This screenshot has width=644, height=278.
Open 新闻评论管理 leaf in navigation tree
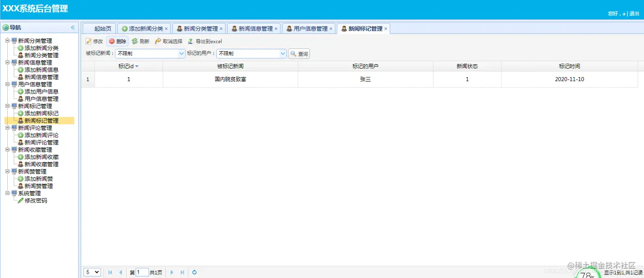click(41, 143)
